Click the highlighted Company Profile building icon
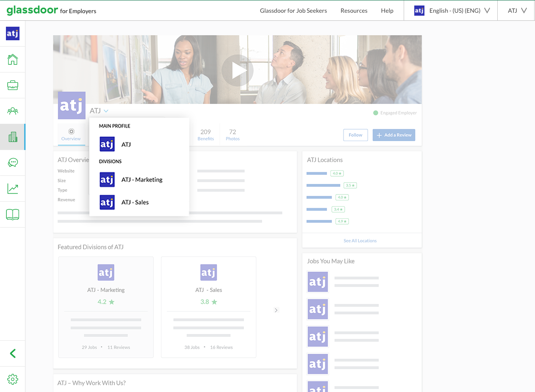 pyautogui.click(x=13, y=136)
